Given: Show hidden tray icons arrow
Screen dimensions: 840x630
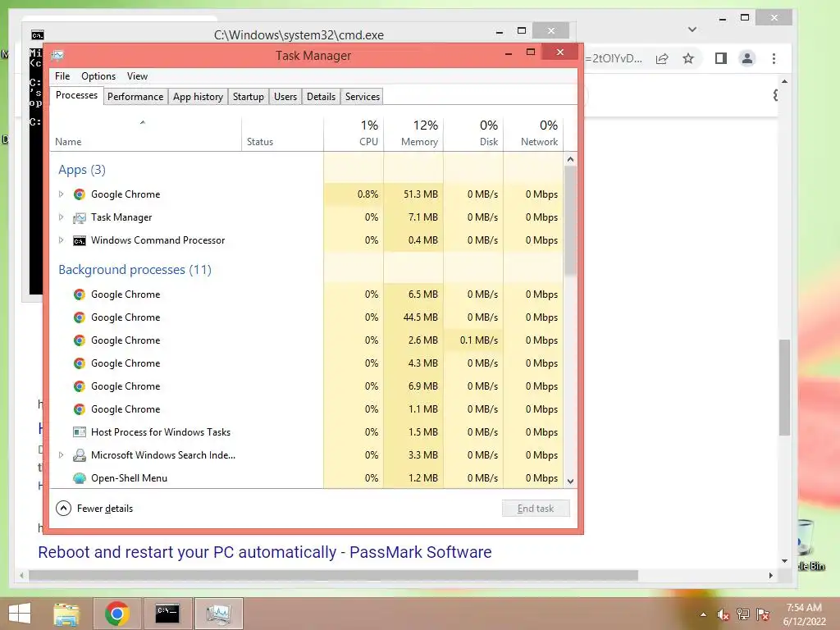Looking at the screenshot, I should tap(703, 615).
